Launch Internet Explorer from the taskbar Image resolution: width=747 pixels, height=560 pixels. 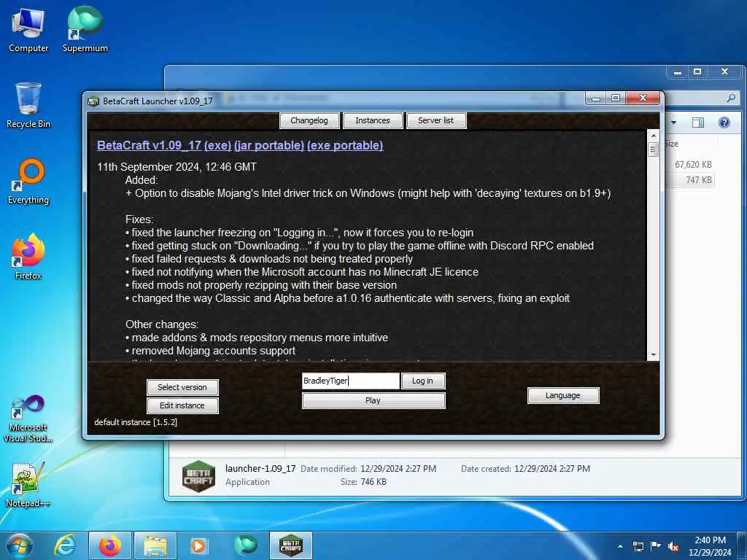click(x=65, y=545)
